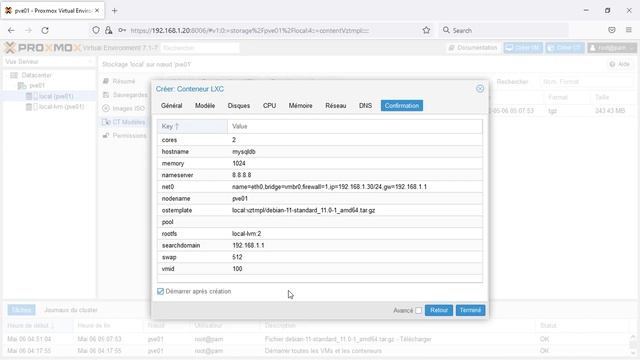
Task: Select the vmid 100 value
Action: click(237, 269)
